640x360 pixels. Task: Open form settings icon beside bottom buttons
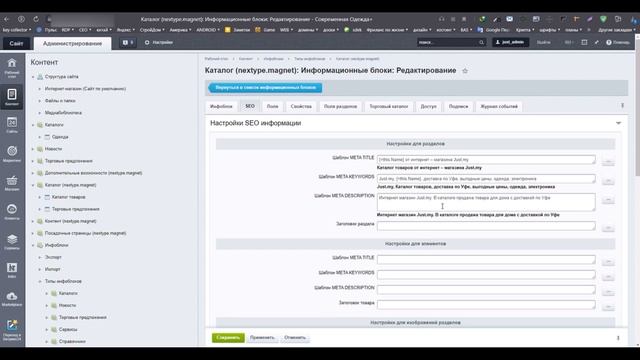pyautogui.click(x=618, y=338)
